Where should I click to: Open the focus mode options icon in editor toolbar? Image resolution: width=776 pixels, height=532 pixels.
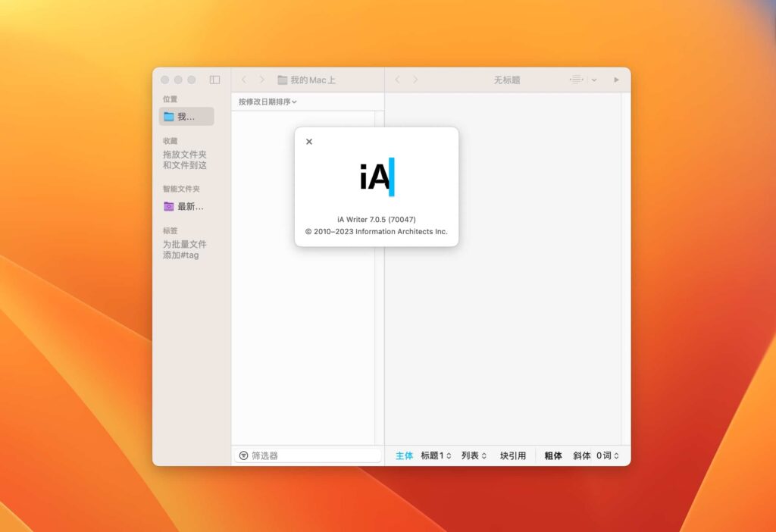click(x=576, y=80)
